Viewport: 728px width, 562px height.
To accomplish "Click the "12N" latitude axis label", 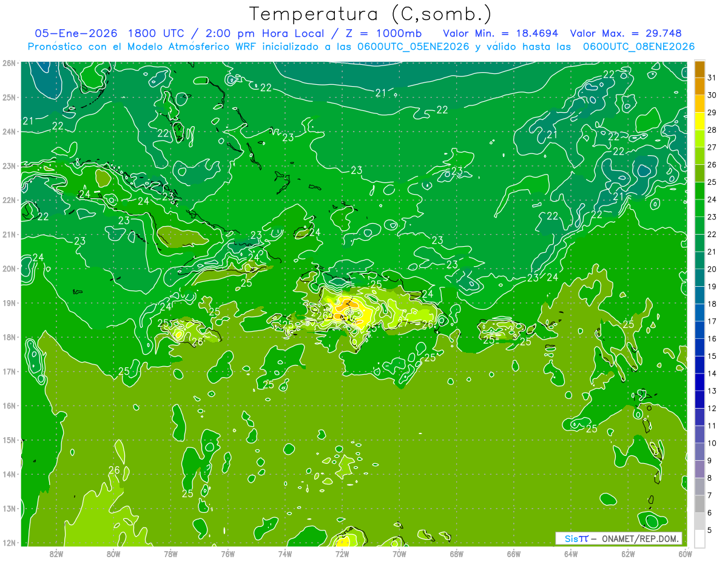I will pyautogui.click(x=8, y=543).
